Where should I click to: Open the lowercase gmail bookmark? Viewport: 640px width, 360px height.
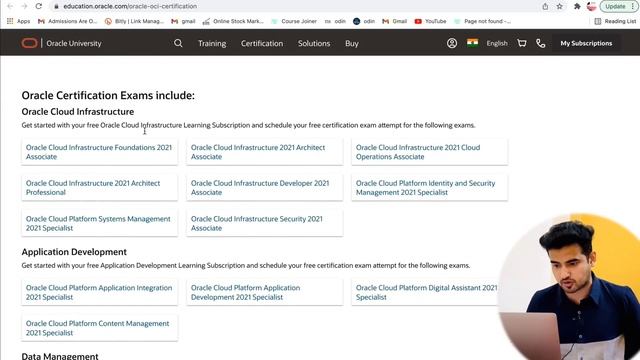pos(183,21)
